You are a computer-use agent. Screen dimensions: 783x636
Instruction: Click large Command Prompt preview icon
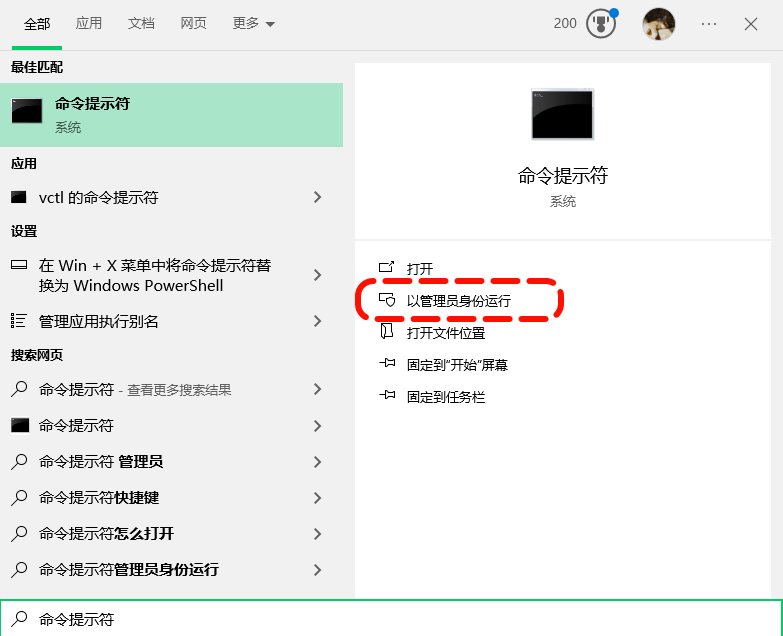pyautogui.click(x=562, y=114)
